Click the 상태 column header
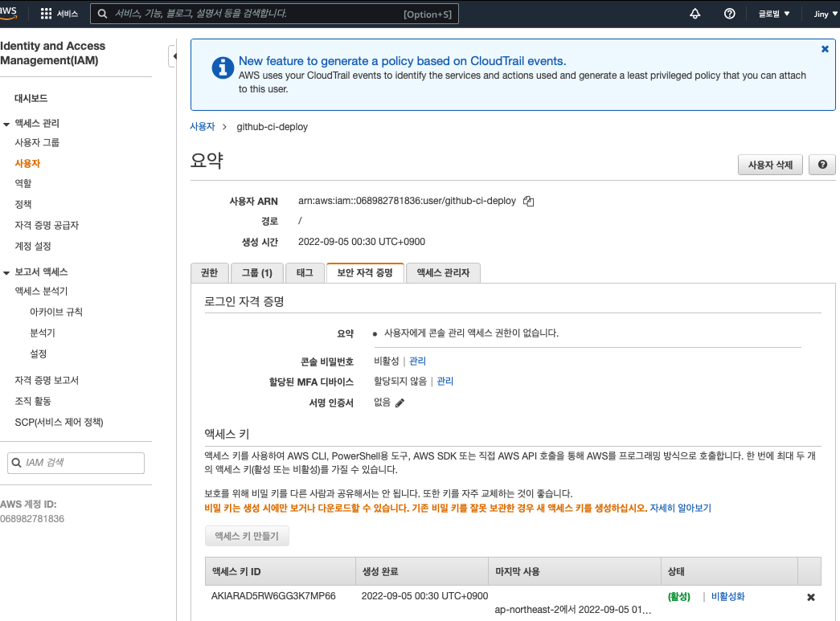The width and height of the screenshot is (840, 621). [729, 571]
